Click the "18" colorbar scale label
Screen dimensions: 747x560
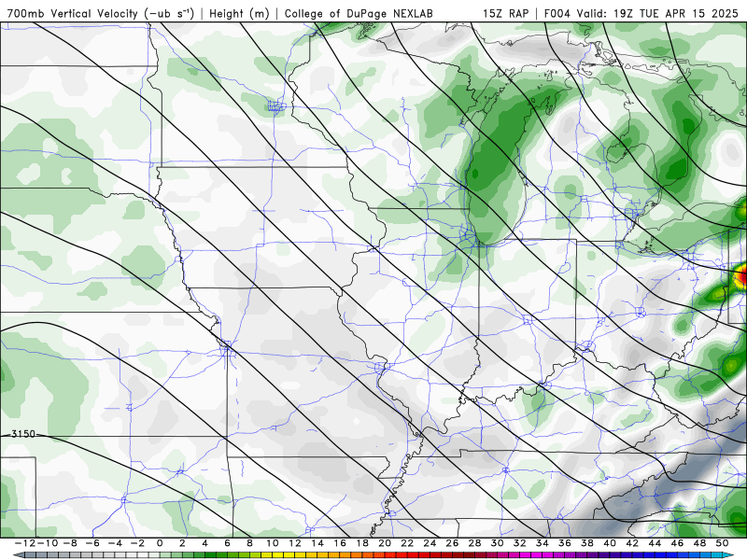pos(362,543)
